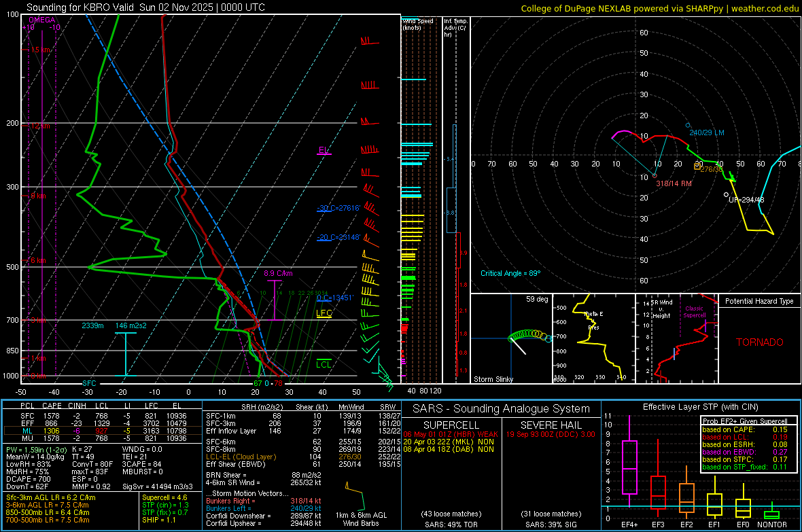Select the highlighted ML parcel row
Viewport: 802px width, 532px height.
[103, 431]
